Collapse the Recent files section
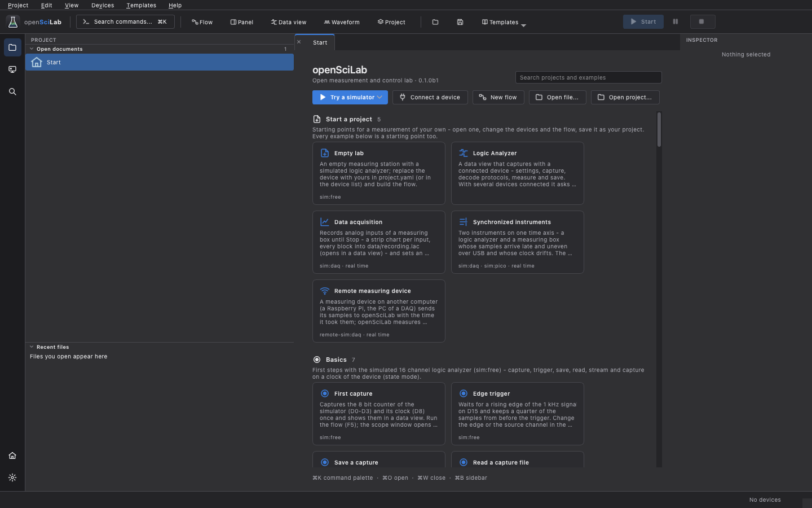The width and height of the screenshot is (812, 508). [32, 347]
